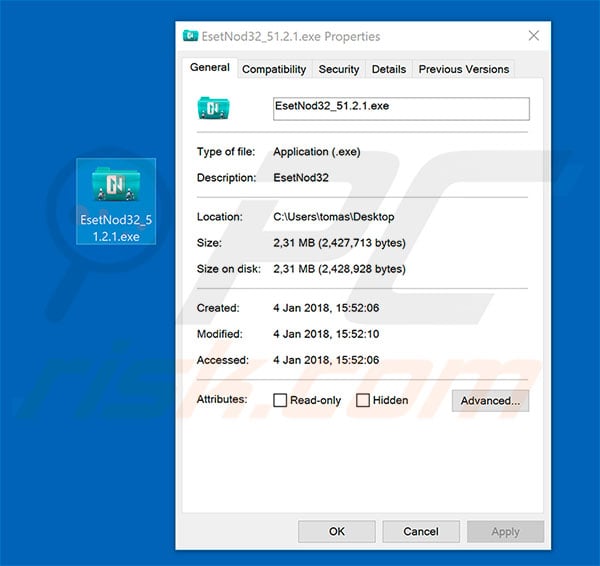Click the Accessed date value

[326, 360]
